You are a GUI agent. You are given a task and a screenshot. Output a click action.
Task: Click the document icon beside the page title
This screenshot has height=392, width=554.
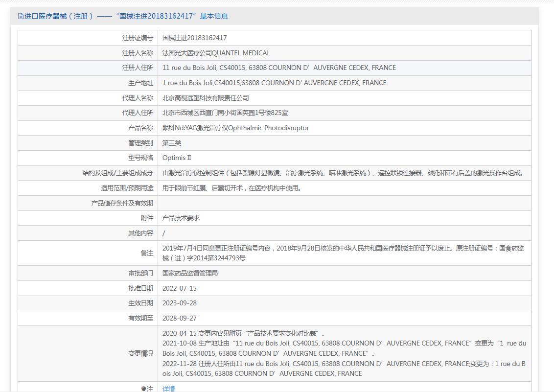[21, 16]
